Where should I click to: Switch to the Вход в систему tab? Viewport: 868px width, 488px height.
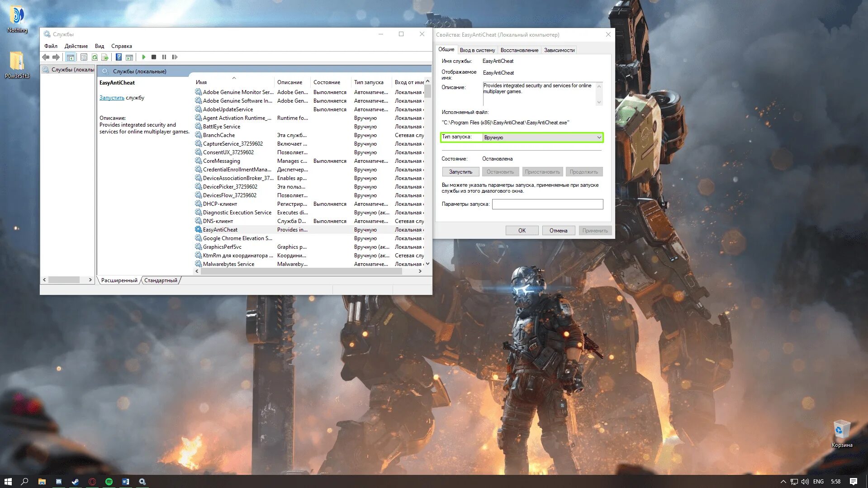coord(477,50)
